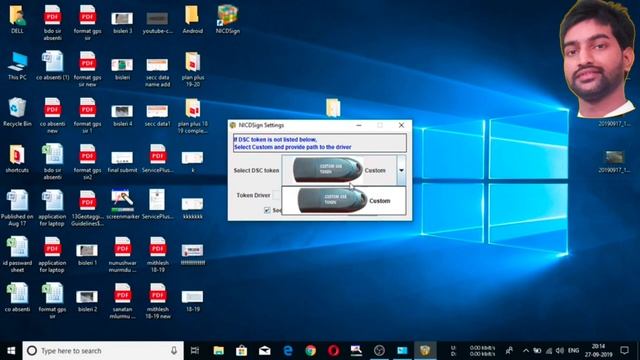Select the co absenti (1) document

pos(52,66)
